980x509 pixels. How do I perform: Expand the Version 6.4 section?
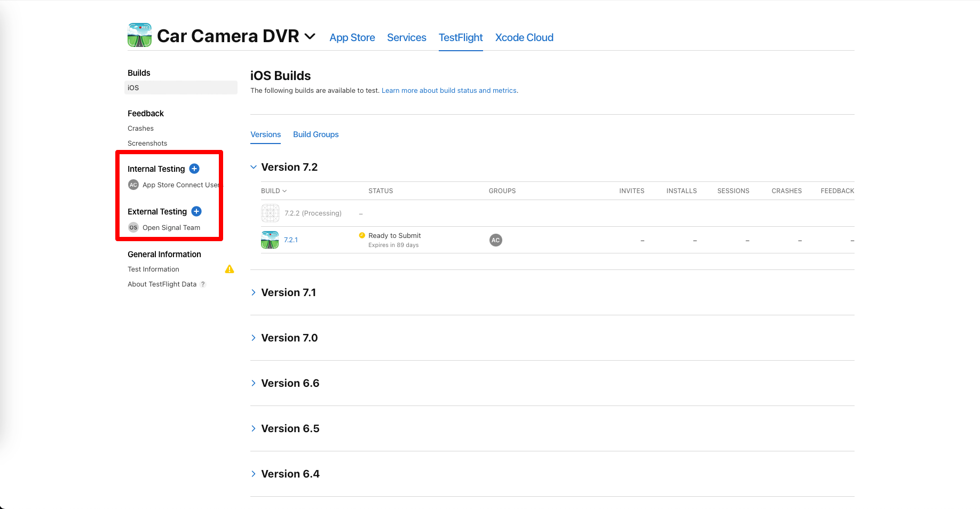(254, 474)
